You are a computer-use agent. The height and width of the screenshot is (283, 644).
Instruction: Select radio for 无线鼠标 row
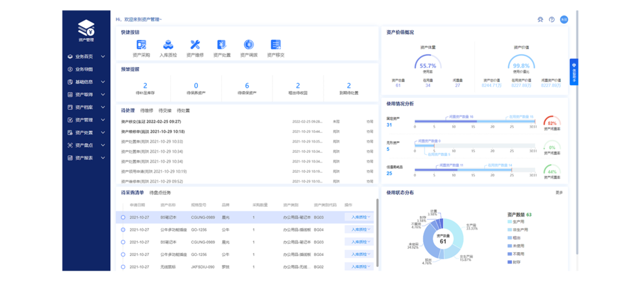coord(123,266)
